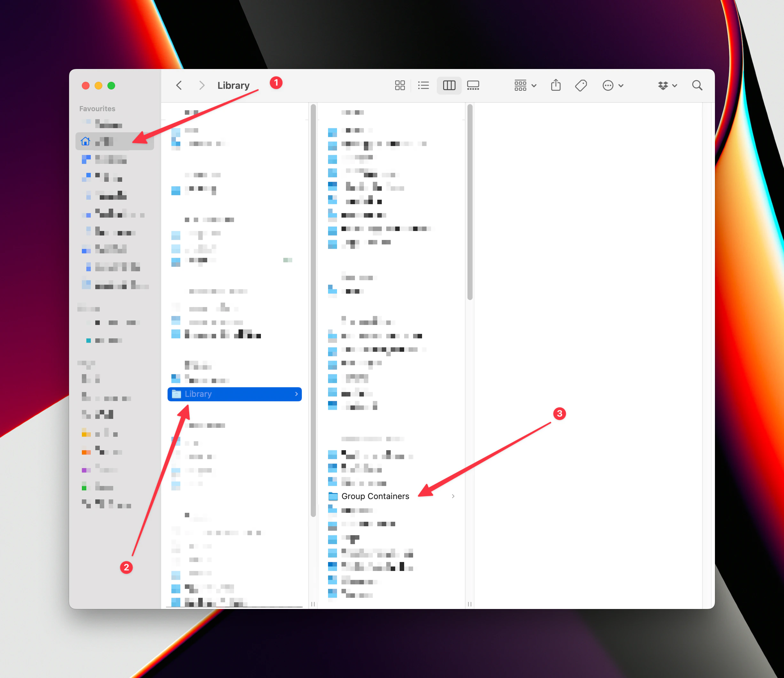Keep column view active by clicking its icon
Image resolution: width=784 pixels, height=678 pixels.
tap(449, 85)
